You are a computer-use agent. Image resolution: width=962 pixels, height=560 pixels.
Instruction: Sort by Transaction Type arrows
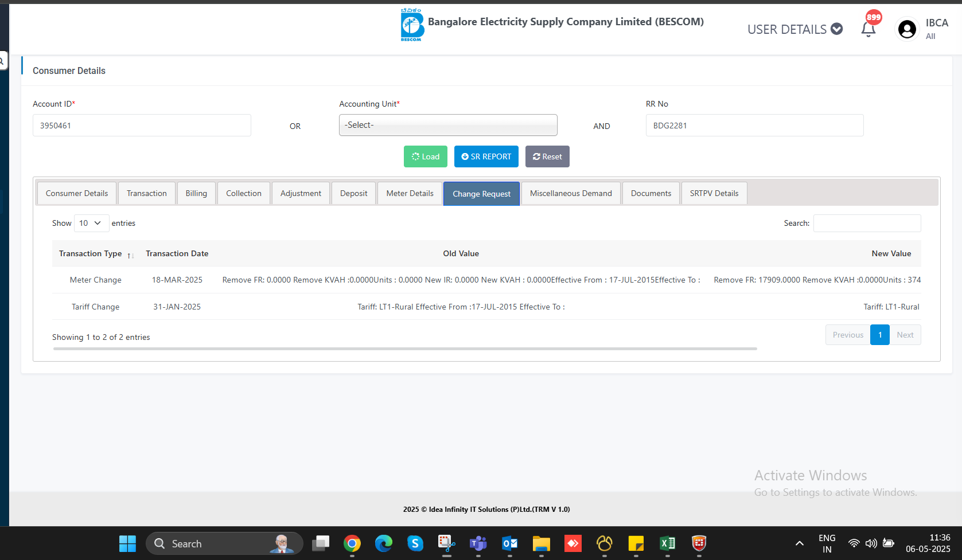coord(131,255)
